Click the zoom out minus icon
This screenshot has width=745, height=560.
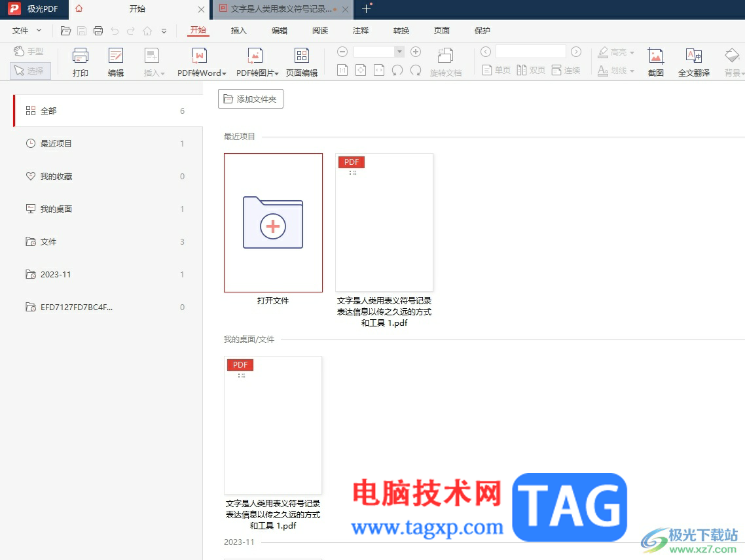pyautogui.click(x=342, y=51)
